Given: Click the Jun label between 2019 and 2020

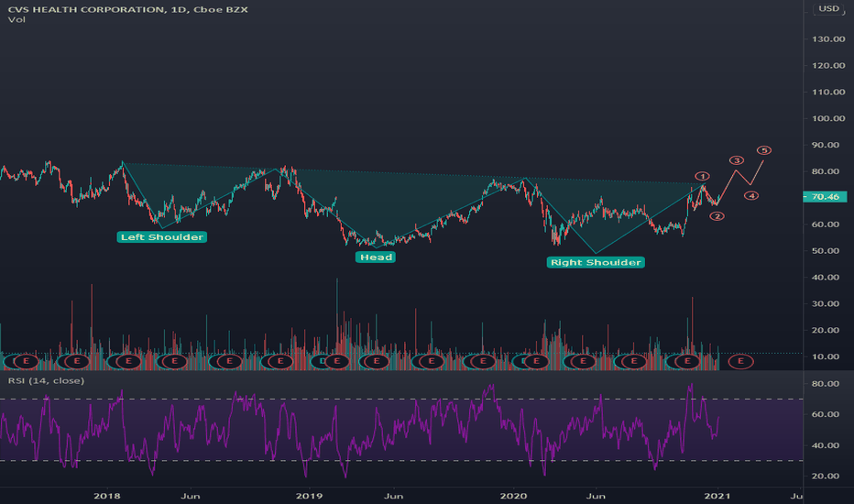Looking at the screenshot, I should (x=393, y=496).
